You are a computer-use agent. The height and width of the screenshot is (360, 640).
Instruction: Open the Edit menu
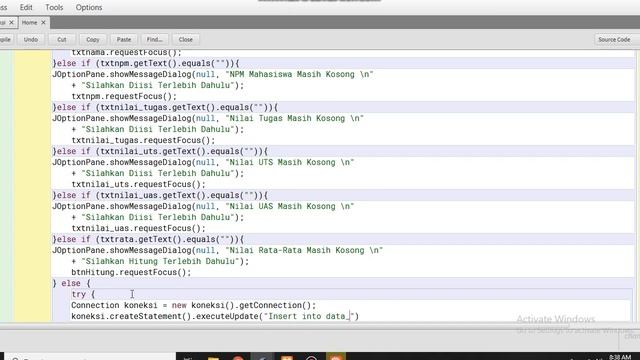(x=26, y=7)
